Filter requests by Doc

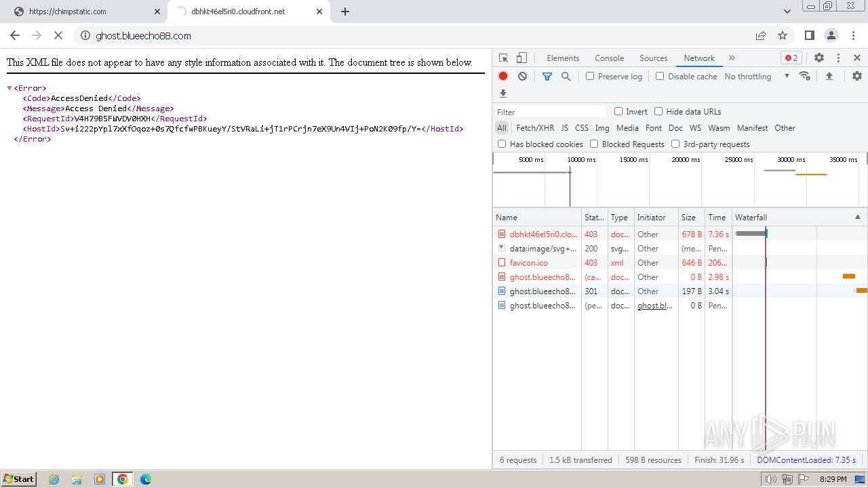click(x=675, y=127)
